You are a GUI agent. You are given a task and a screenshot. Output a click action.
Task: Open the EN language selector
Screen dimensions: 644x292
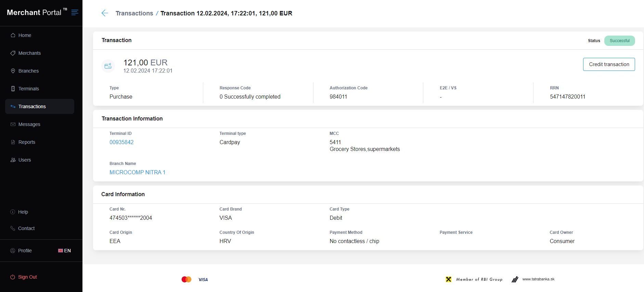(x=64, y=251)
